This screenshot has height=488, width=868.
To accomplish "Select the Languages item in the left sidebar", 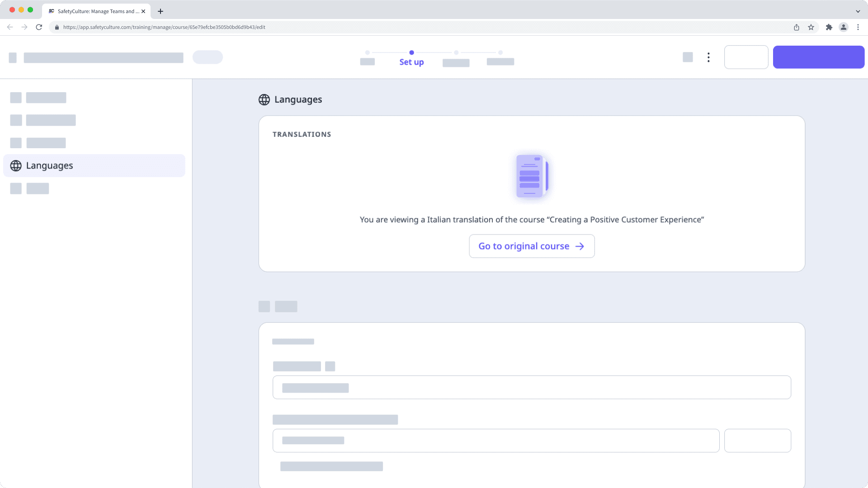I will tap(50, 165).
